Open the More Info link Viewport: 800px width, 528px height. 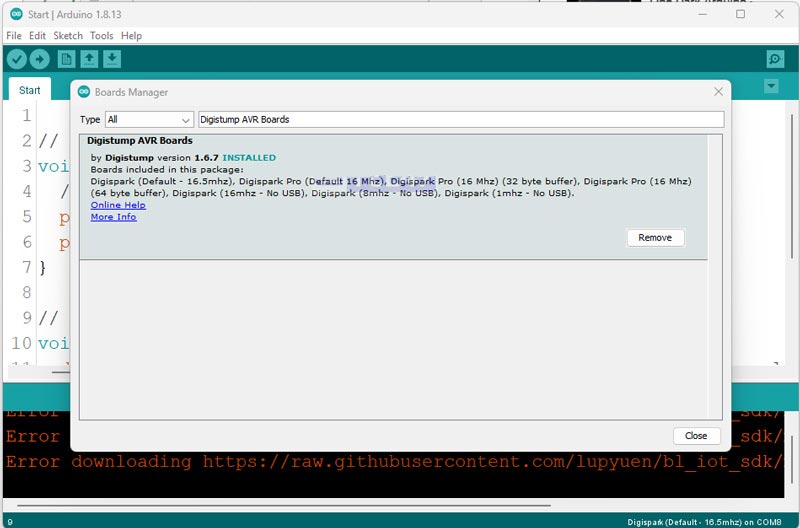113,217
